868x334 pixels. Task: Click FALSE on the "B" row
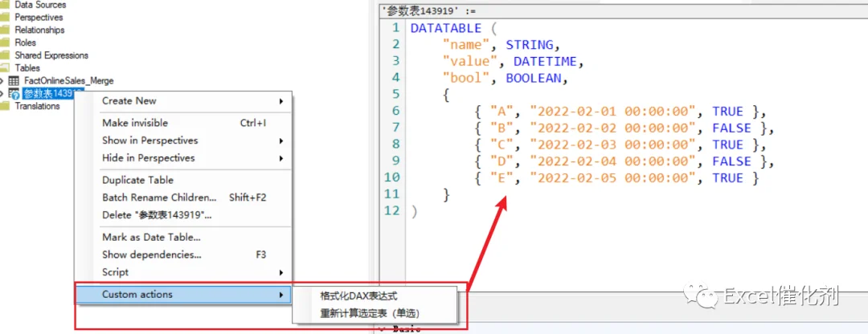[731, 128]
